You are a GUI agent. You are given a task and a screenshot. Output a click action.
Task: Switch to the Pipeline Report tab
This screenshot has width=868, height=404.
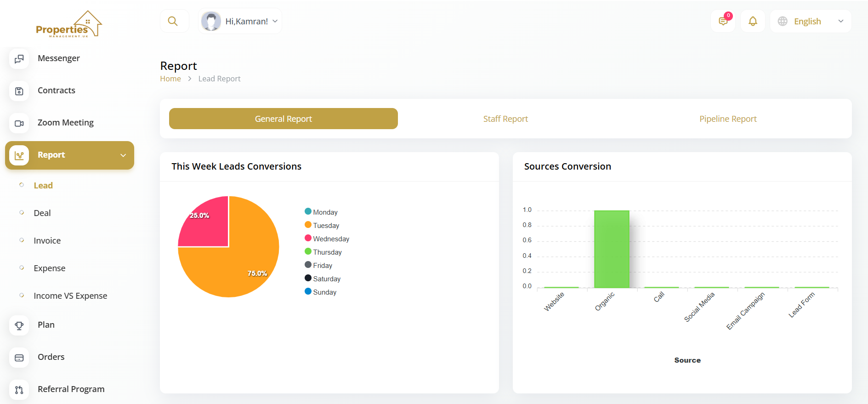pos(728,119)
